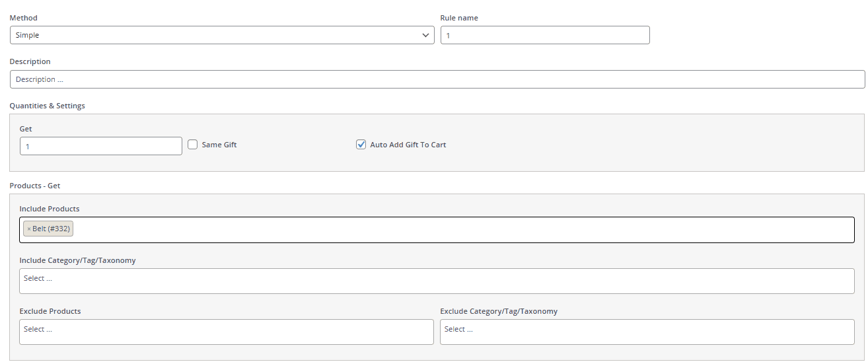Open Exclude Category/Tag/Taxonomy select box
The height and width of the screenshot is (364, 868).
tap(647, 332)
